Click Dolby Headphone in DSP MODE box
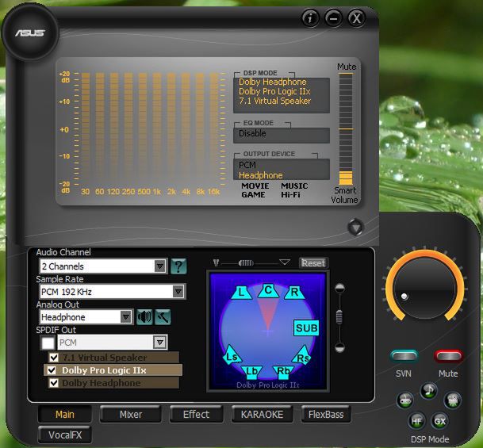 [273, 82]
